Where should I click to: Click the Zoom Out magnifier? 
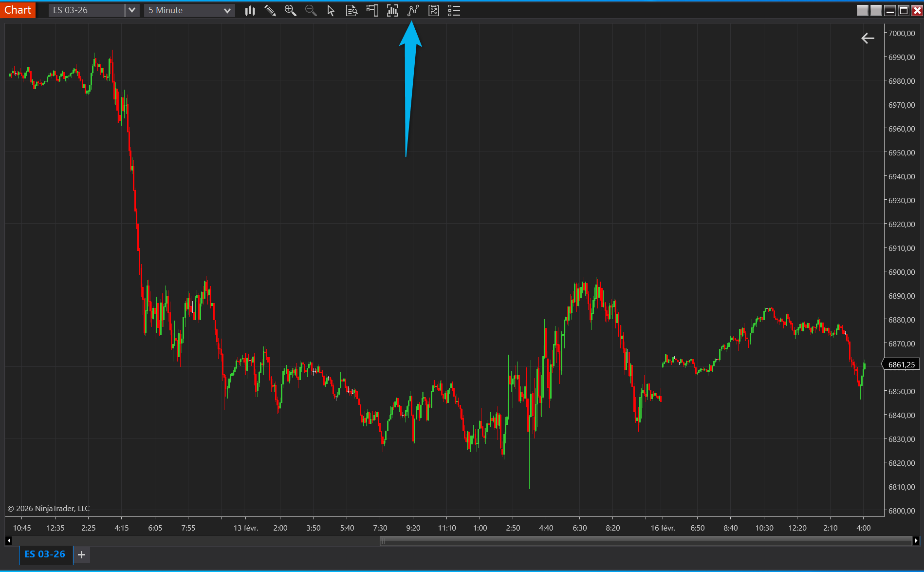(x=311, y=10)
